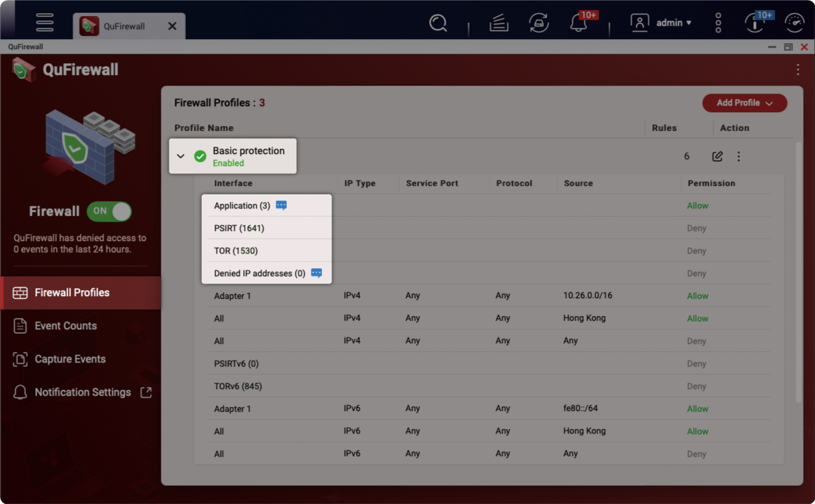
Task: Edit the Basic protection profile
Action: (717, 157)
